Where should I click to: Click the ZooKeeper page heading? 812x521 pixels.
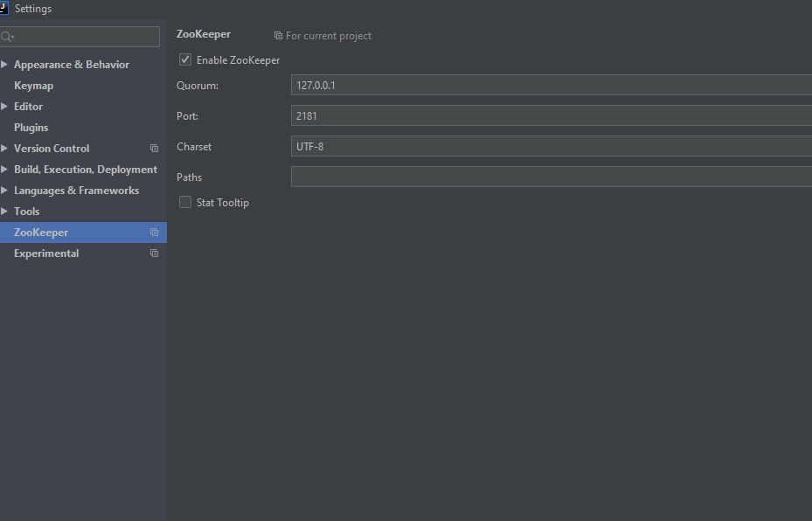pos(204,34)
